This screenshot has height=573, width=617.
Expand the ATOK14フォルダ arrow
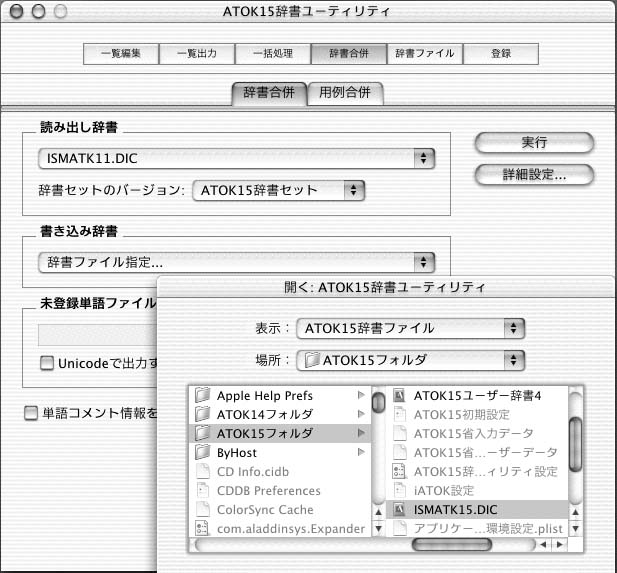(361, 414)
